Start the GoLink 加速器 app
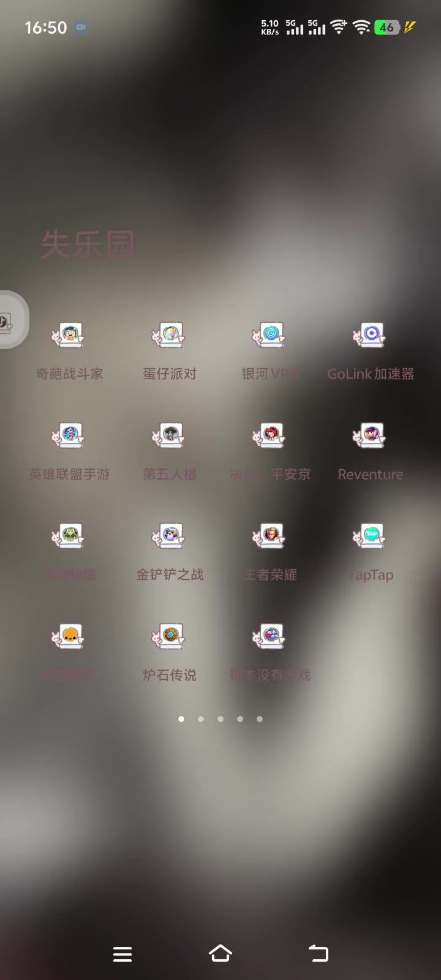Screen dimensions: 441x980 [371, 335]
